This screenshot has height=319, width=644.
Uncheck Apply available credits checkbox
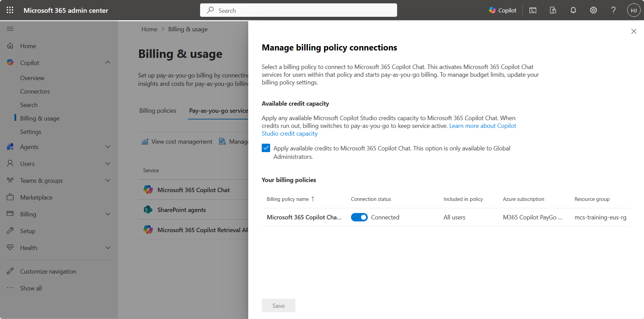(266, 148)
